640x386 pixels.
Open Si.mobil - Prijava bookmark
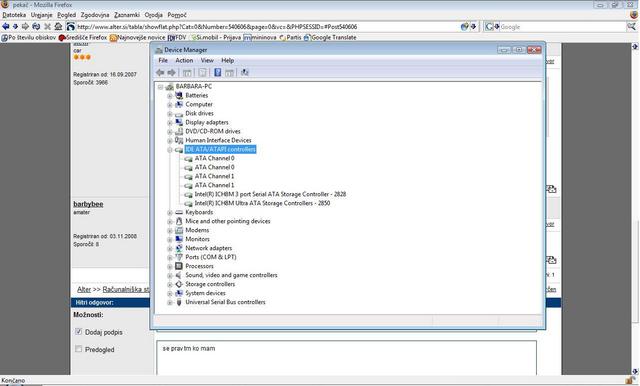[x=216, y=38]
